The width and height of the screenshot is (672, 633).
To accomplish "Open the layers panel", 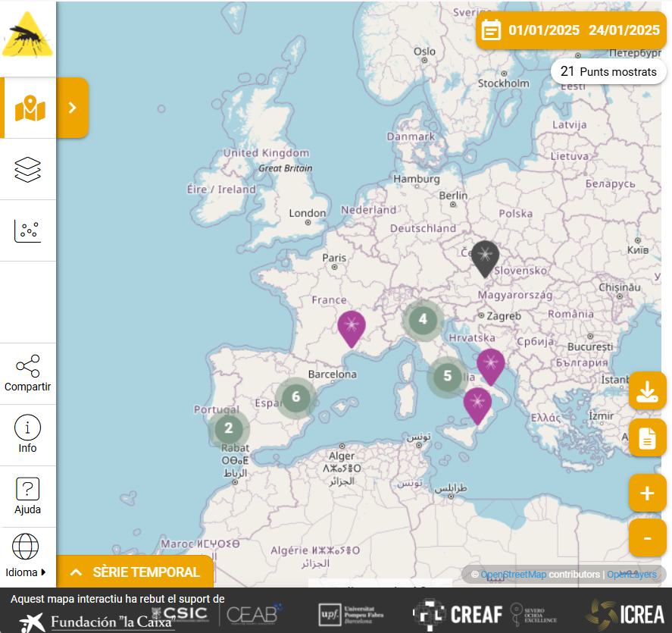I will (x=28, y=170).
